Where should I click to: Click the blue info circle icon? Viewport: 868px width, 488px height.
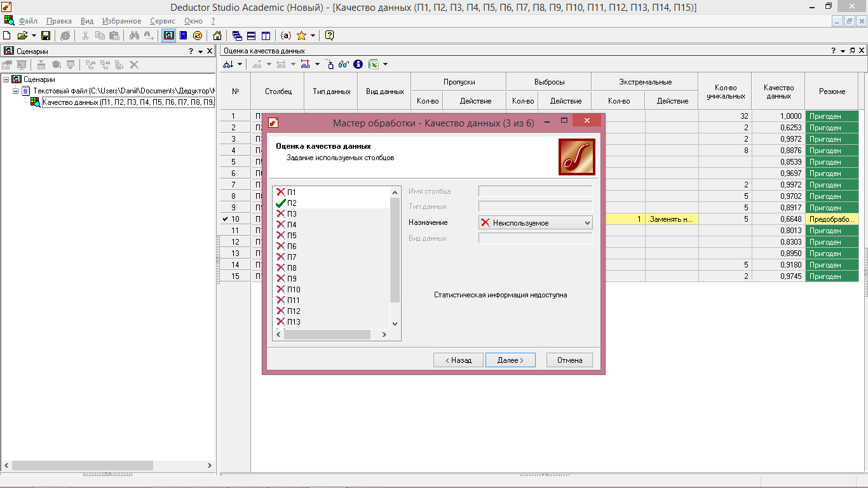click(358, 64)
